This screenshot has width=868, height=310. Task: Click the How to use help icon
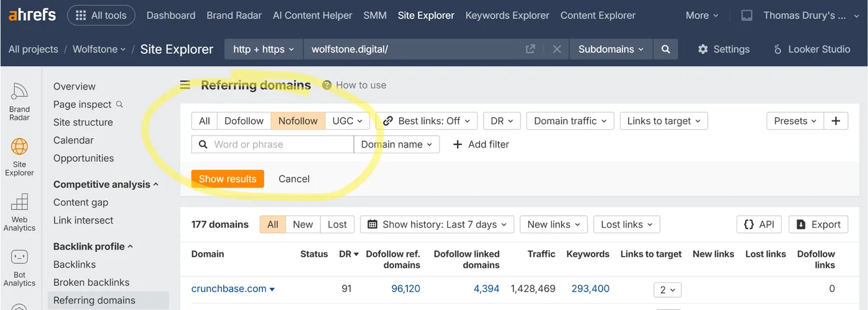point(327,85)
